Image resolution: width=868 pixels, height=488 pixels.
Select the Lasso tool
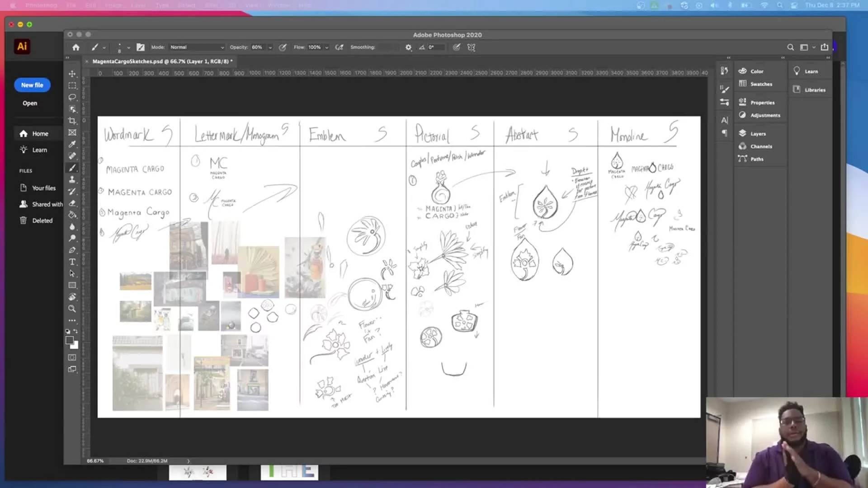point(72,97)
